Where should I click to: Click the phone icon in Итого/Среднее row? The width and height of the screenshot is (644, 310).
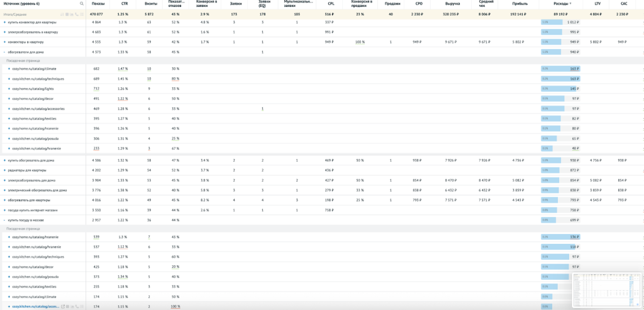tap(77, 14)
